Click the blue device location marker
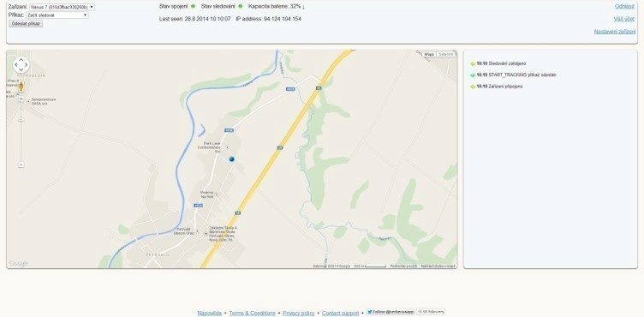The image size is (644, 317). pyautogui.click(x=231, y=158)
